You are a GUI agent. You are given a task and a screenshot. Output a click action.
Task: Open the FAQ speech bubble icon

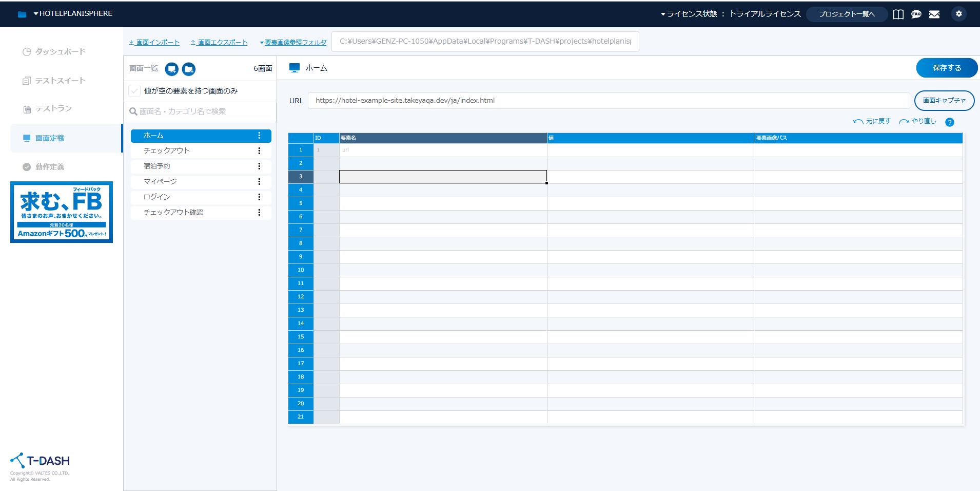(916, 14)
